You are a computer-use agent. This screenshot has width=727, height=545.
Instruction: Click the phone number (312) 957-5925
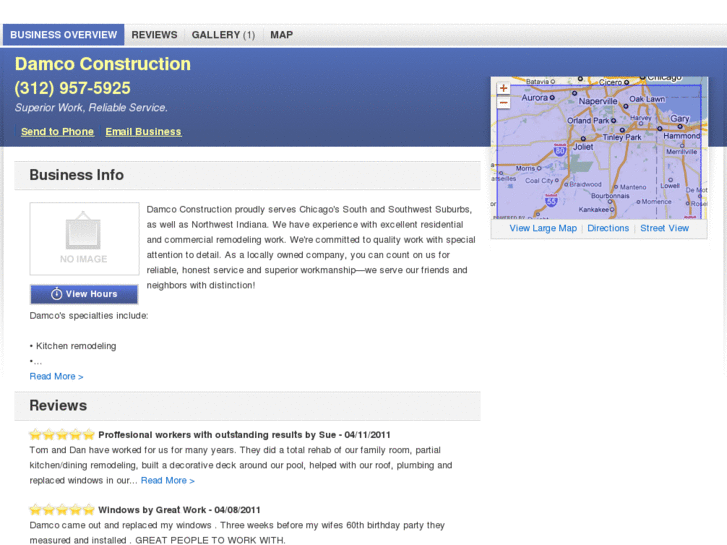coord(72,88)
